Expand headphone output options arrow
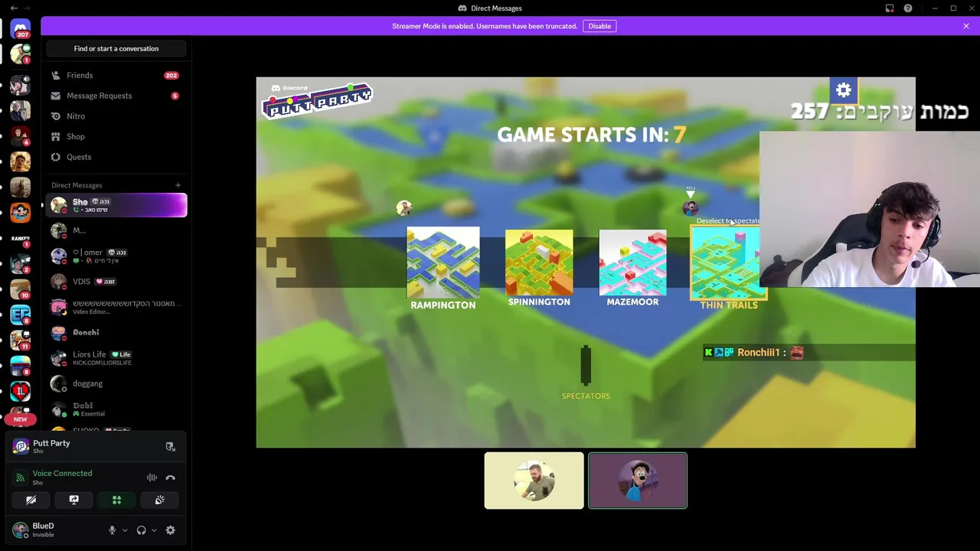Viewport: 980px width, 551px height. pos(154,530)
